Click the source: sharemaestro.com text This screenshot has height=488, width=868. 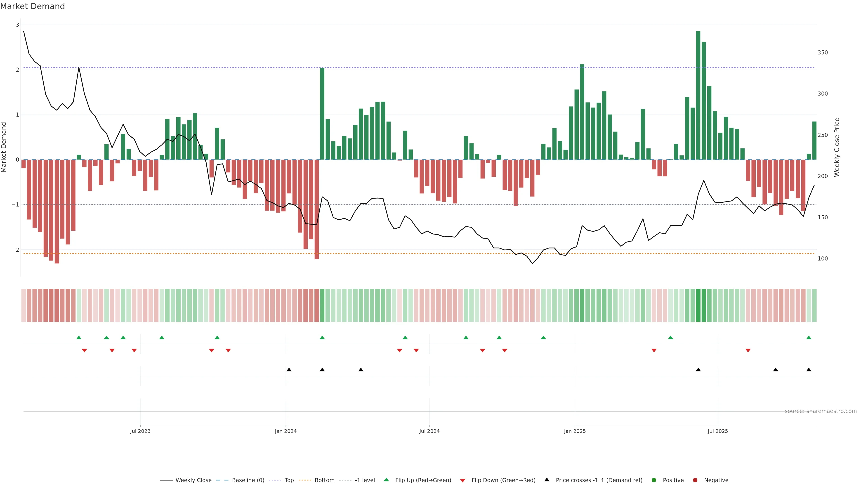coord(821,411)
